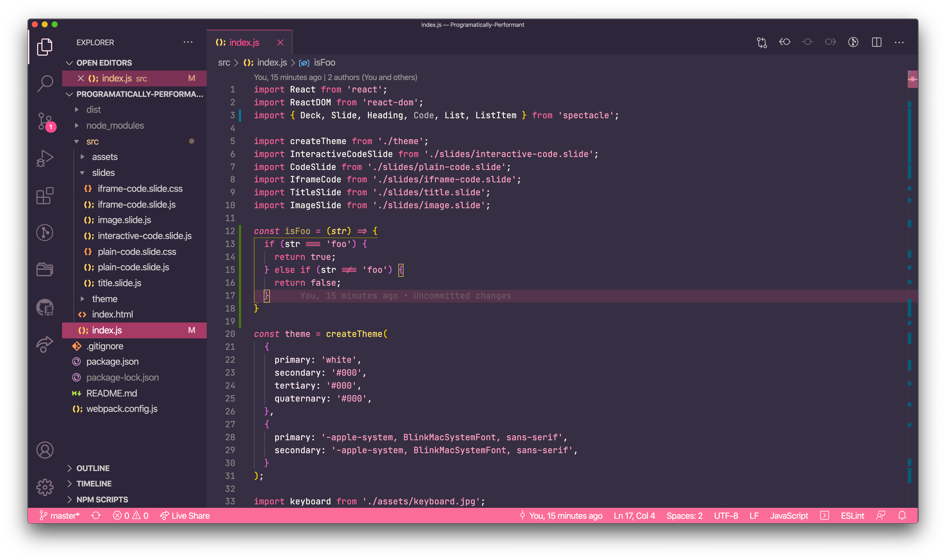Close the index.js editor tab
The height and width of the screenshot is (560, 946).
pos(280,42)
